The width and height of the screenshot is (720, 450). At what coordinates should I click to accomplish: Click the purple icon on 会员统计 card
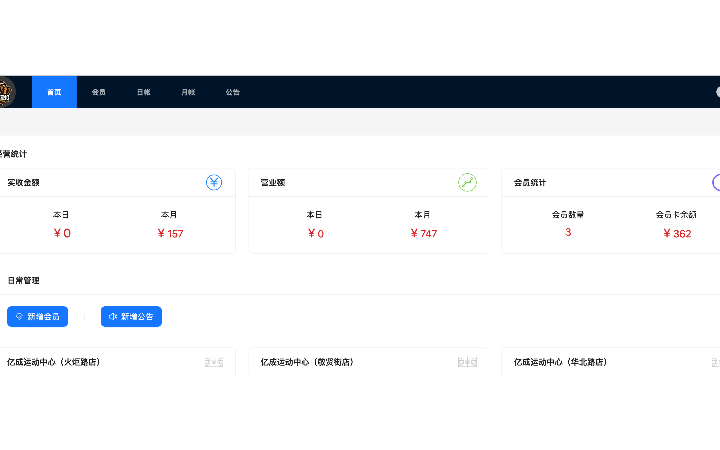[x=716, y=182]
